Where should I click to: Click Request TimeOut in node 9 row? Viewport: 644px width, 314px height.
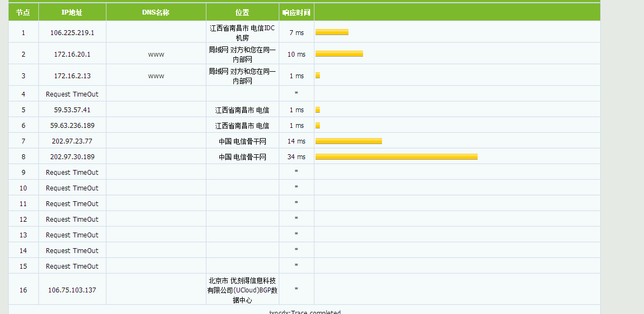[72, 173]
